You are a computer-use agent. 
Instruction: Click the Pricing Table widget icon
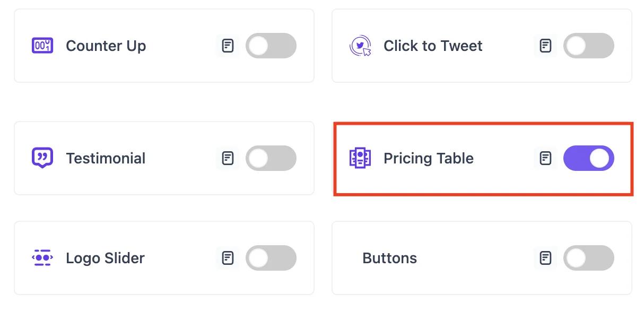[x=360, y=158]
